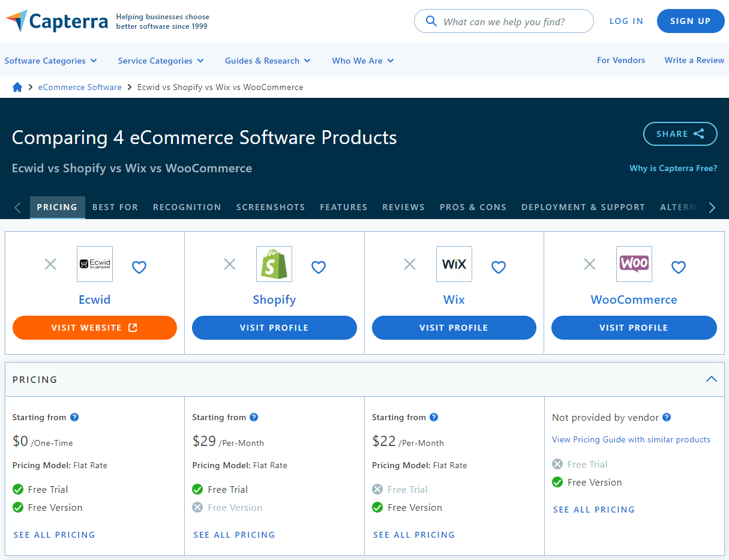Click Ecwid $0 price text
Image resolution: width=729 pixels, height=560 pixels.
click(x=20, y=441)
